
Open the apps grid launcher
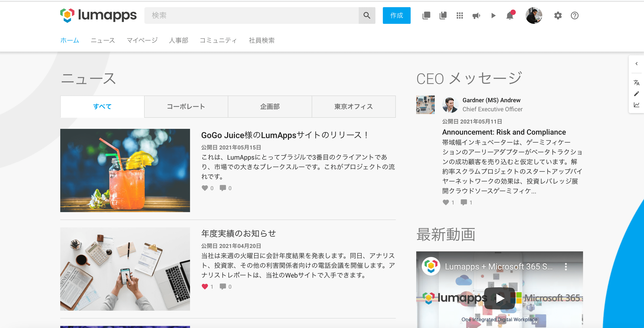[460, 16]
